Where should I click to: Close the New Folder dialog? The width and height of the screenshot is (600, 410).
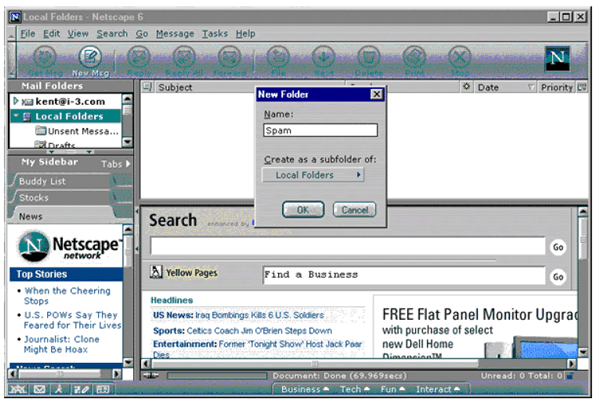pyautogui.click(x=377, y=94)
